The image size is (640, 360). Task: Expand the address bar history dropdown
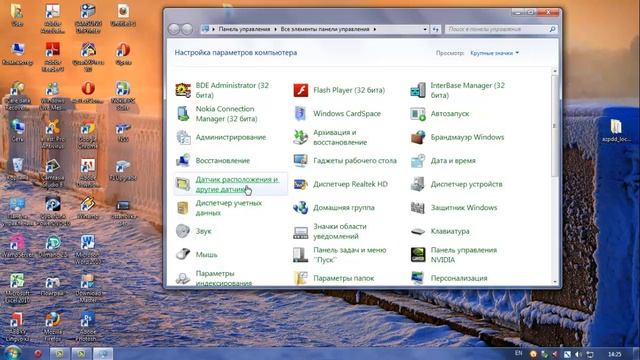[x=425, y=29]
